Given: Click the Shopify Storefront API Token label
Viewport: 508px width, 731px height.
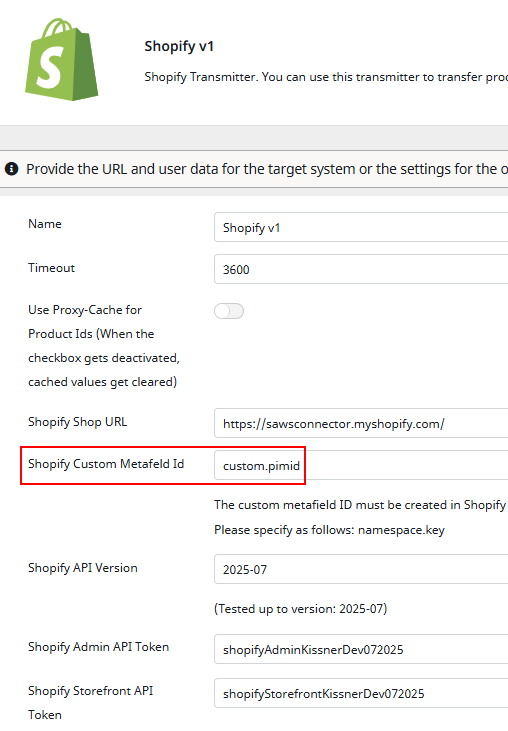Looking at the screenshot, I should click(90, 703).
